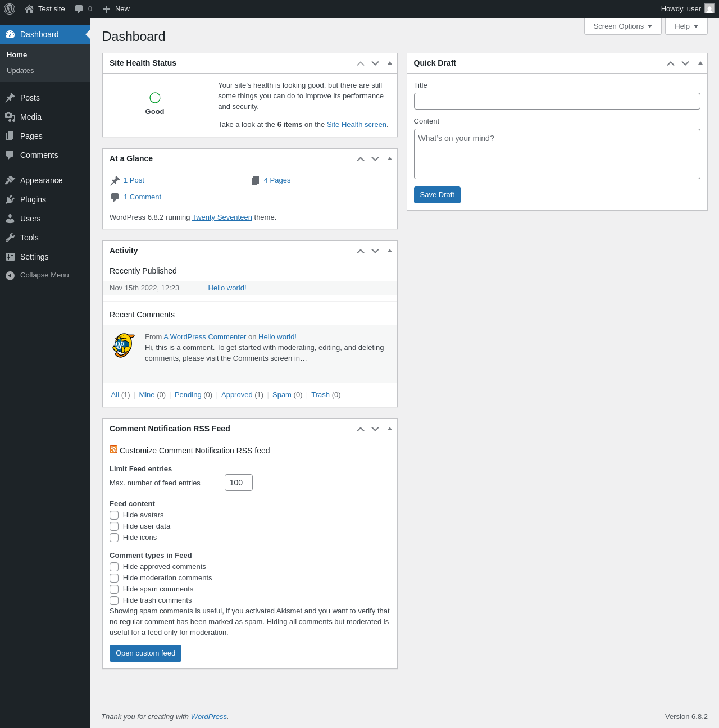Check Hide user data option

(114, 526)
